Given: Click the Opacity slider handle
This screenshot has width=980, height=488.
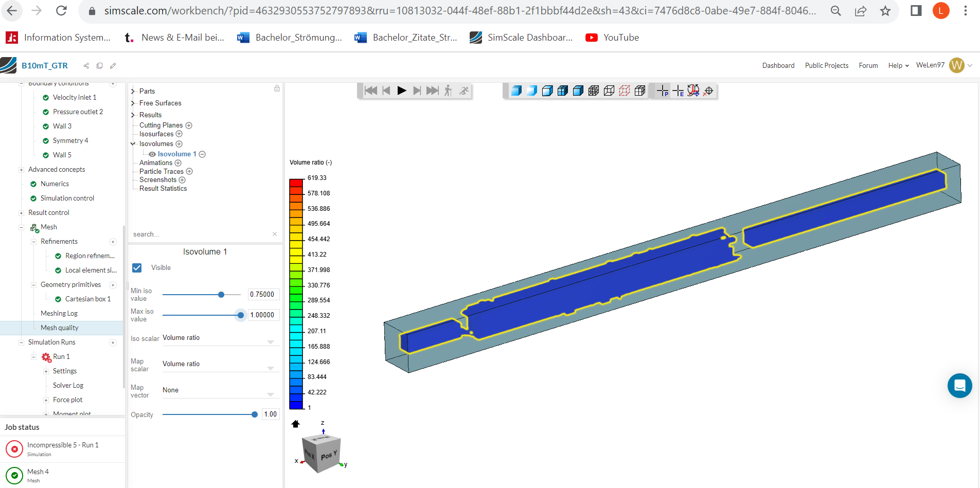Looking at the screenshot, I should click(255, 414).
